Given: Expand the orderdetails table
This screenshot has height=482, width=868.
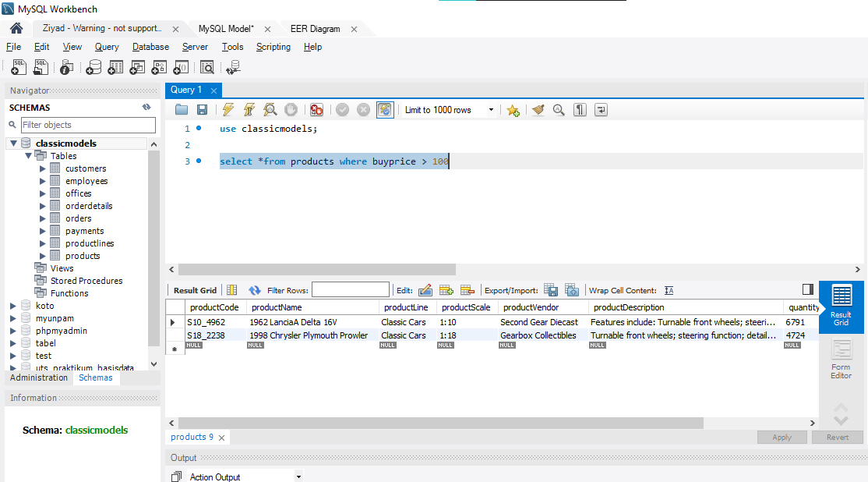Looking at the screenshot, I should tap(43, 206).
